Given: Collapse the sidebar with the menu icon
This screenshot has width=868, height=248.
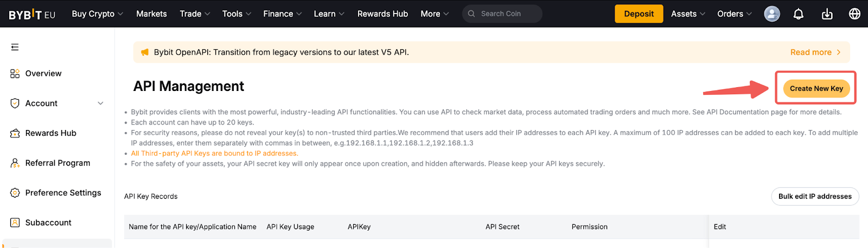Looking at the screenshot, I should point(15,47).
